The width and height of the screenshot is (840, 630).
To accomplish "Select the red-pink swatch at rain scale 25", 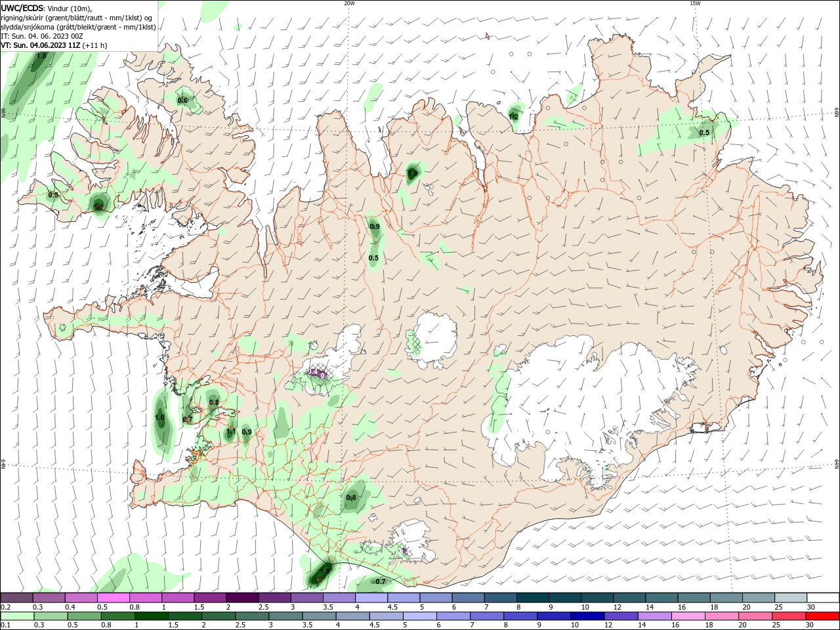I will [788, 616].
